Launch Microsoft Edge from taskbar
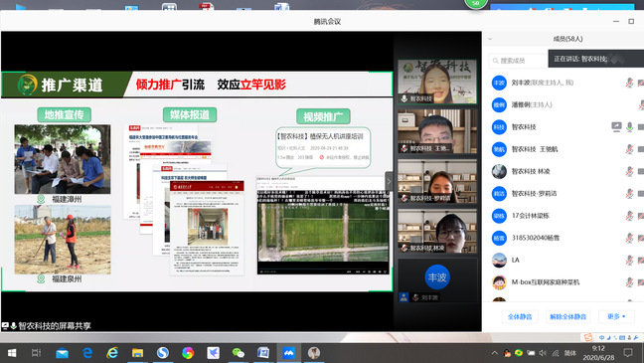 [87, 353]
